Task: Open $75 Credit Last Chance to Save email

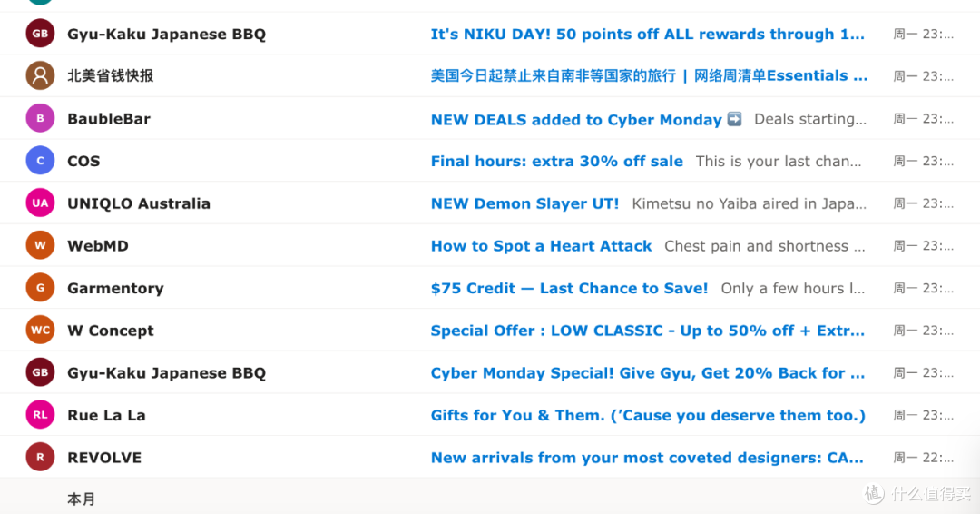Action: coord(569,288)
